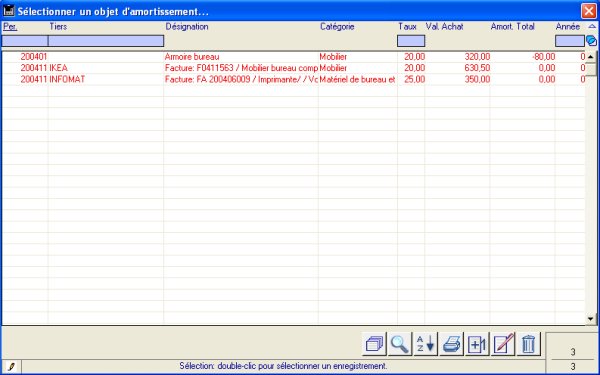This screenshot has height=375, width=600.
Task: Select Facture F0411563 Mobilier bureau designation
Action: (x=241, y=68)
